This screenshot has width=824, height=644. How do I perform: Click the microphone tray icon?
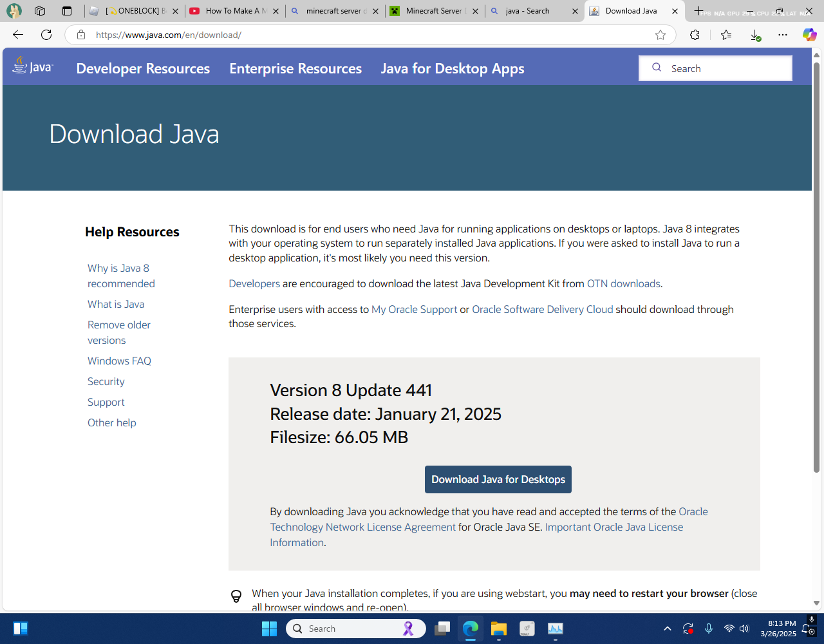tap(709, 629)
